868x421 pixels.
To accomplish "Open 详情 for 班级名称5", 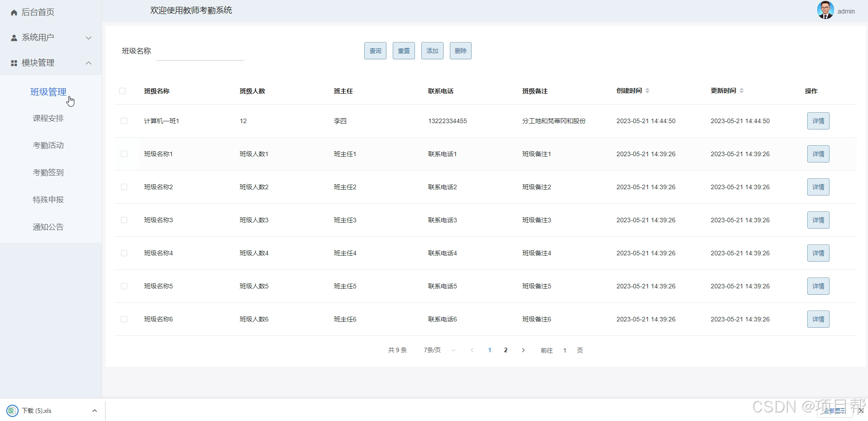I will (x=818, y=286).
